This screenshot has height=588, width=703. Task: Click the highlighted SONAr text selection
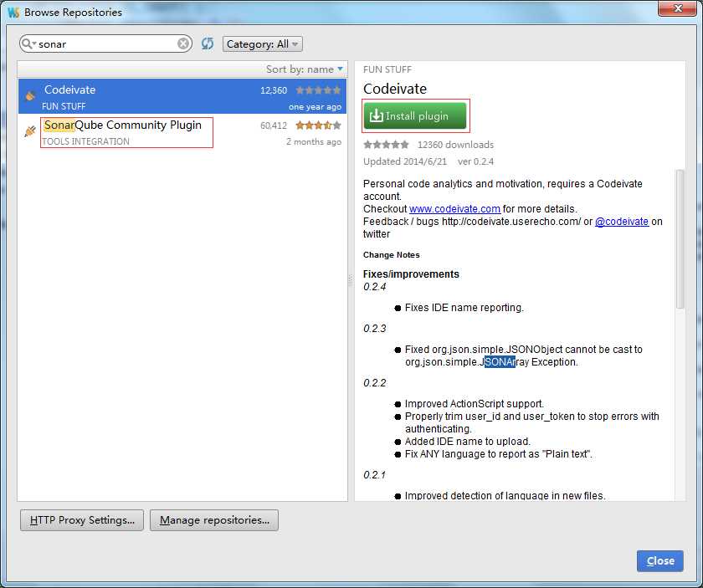[500, 361]
